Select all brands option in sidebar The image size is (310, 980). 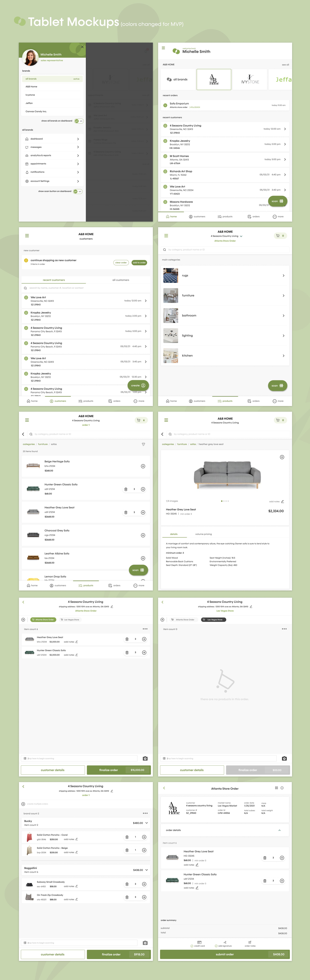[52, 79]
